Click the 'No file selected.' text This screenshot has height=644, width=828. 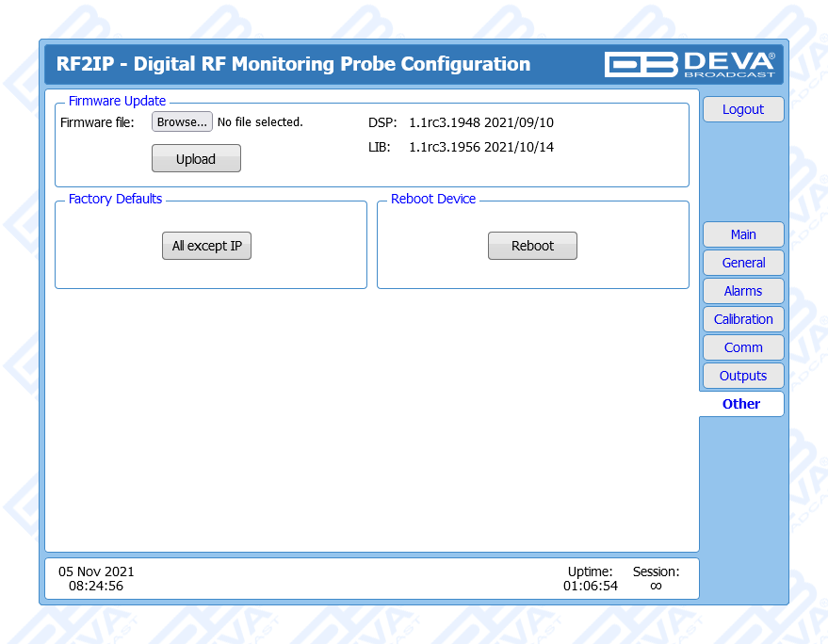click(x=260, y=122)
